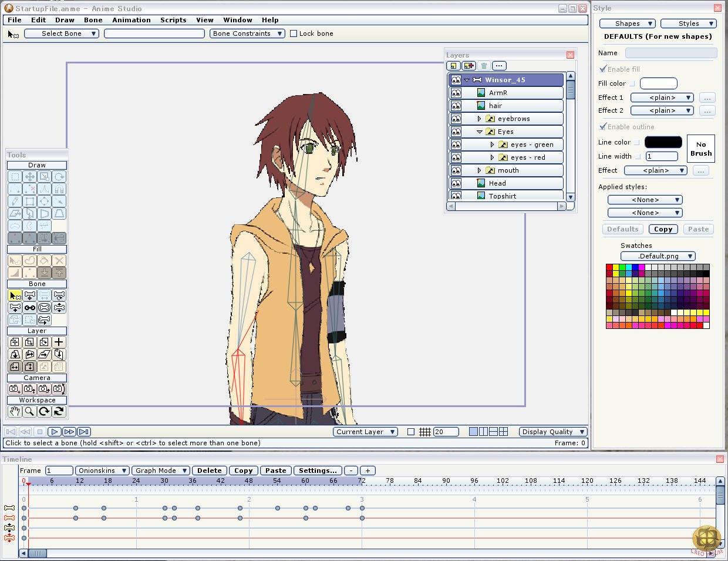Toggle the Fill color checkbox in Style panel

click(632, 84)
